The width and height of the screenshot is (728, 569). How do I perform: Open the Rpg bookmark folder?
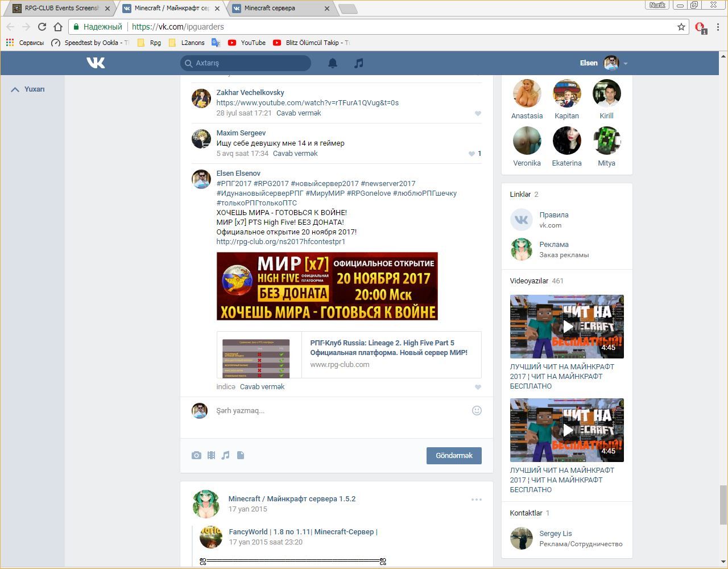[149, 43]
